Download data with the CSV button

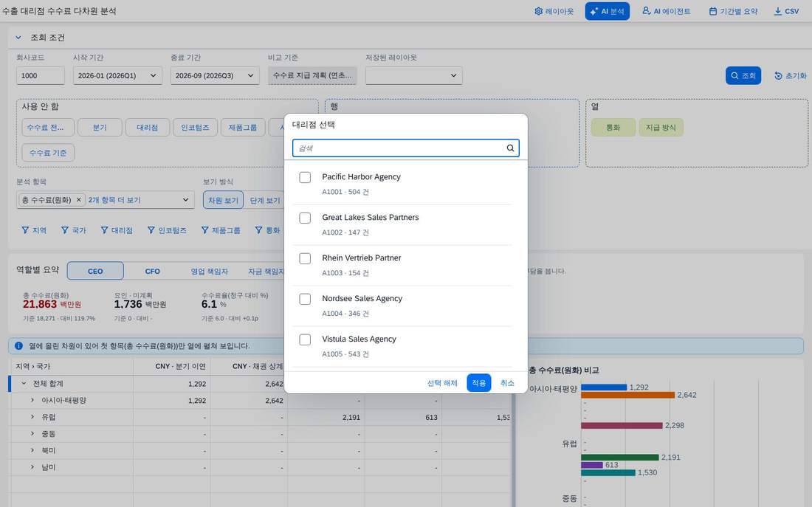(x=786, y=11)
